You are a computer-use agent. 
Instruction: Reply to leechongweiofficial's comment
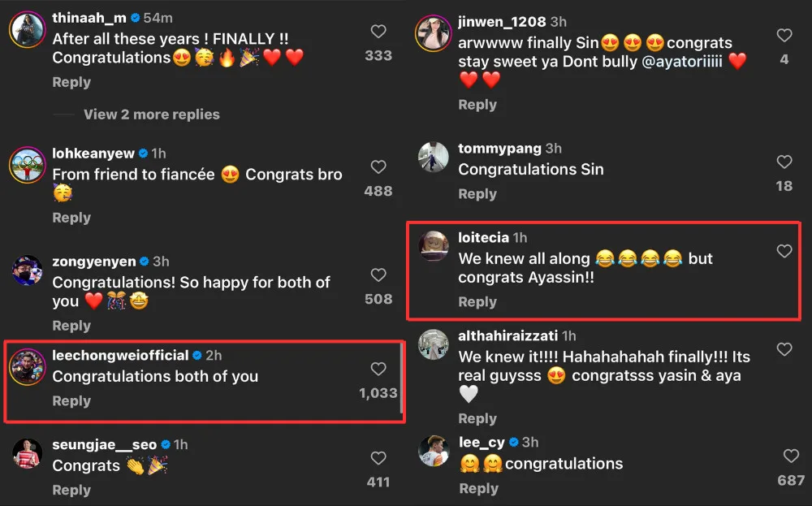pos(71,401)
